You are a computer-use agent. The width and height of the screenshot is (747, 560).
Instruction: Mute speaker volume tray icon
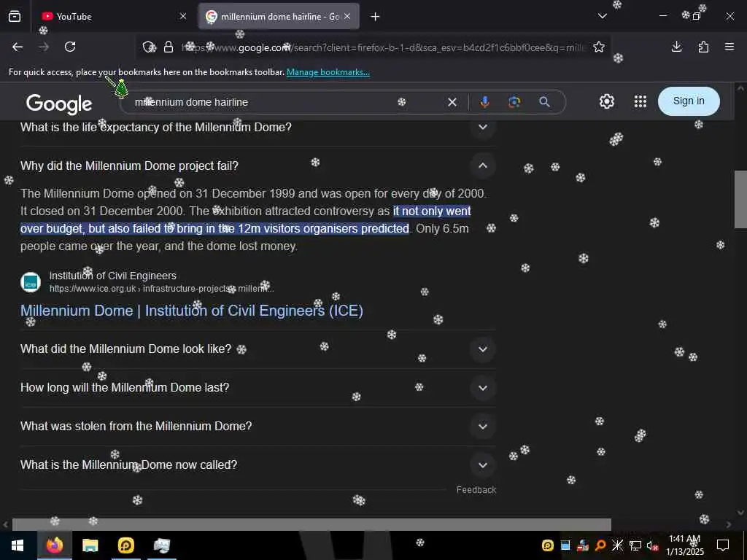click(x=652, y=545)
